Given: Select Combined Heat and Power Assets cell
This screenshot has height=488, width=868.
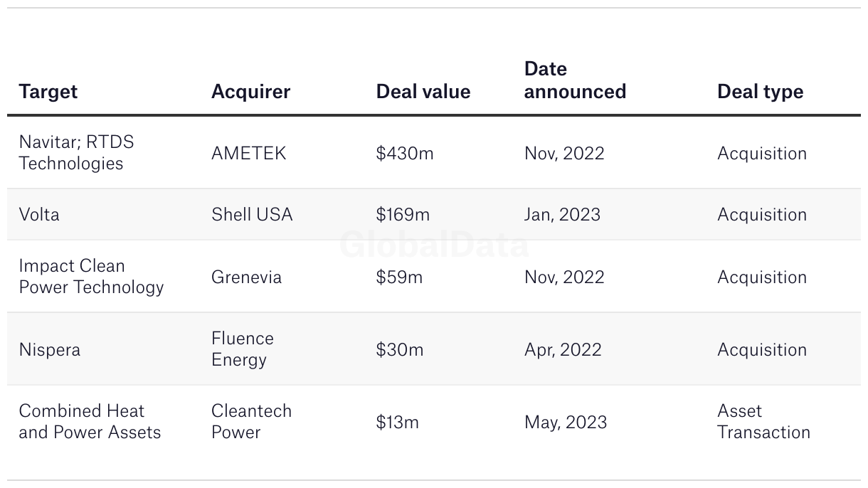Looking at the screenshot, I should (90, 421).
